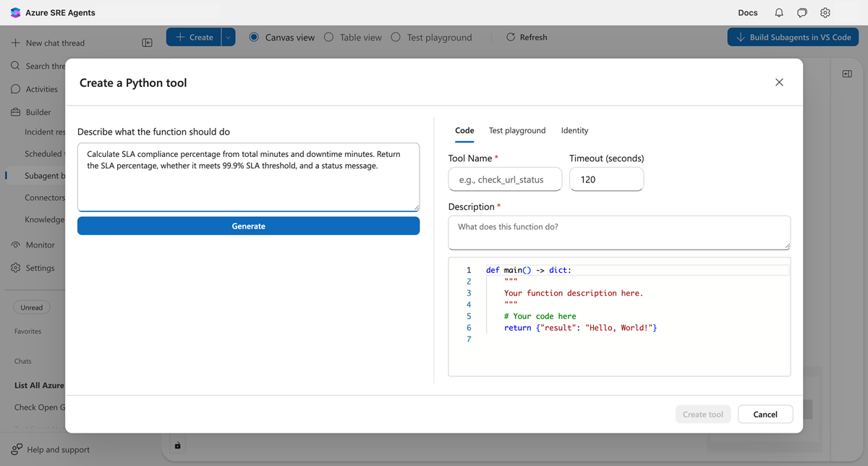Viewport: 868px width, 466px height.
Task: Click Build Subagents in VS Code
Action: point(793,37)
